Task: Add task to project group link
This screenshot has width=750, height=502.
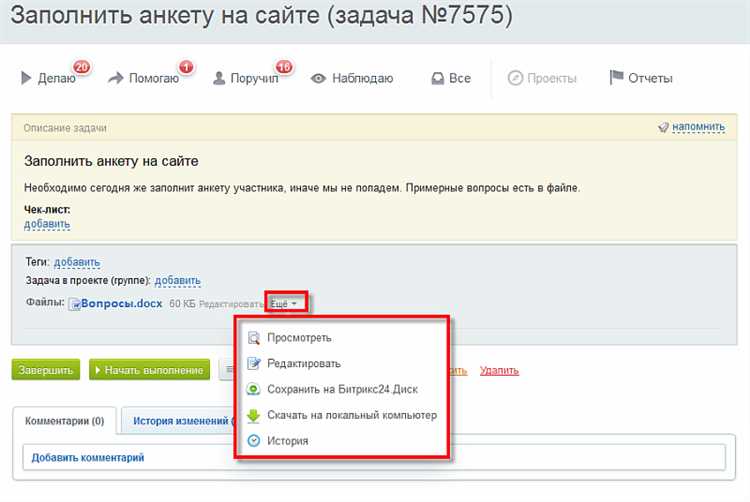Action: tap(177, 281)
